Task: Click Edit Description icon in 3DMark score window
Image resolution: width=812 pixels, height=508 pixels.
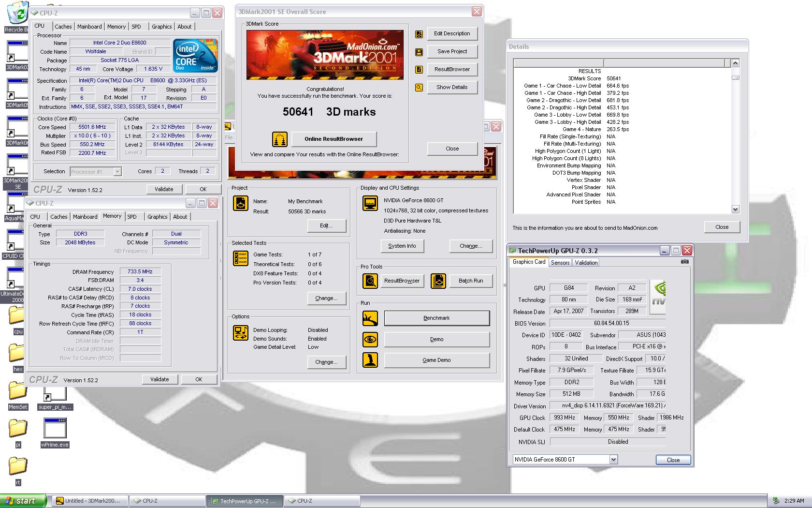Action: [x=419, y=34]
